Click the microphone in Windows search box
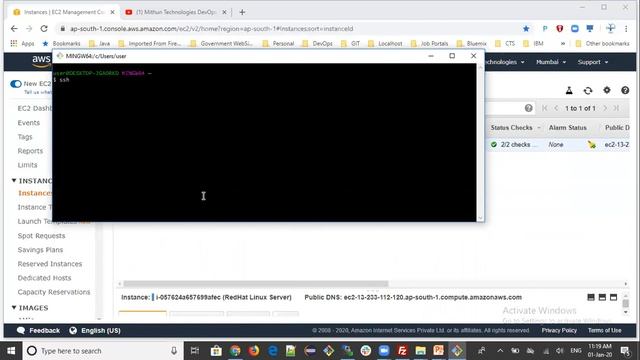 (174, 351)
